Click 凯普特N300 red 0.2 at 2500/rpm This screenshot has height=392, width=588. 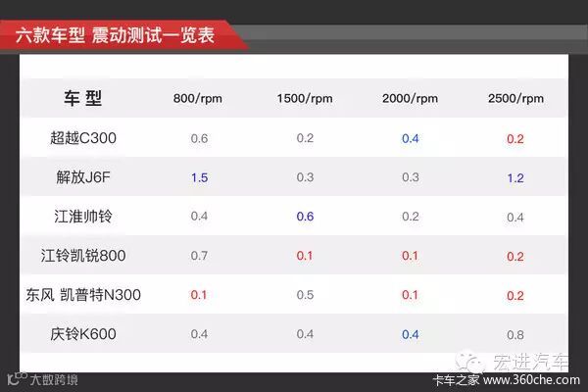click(x=515, y=296)
